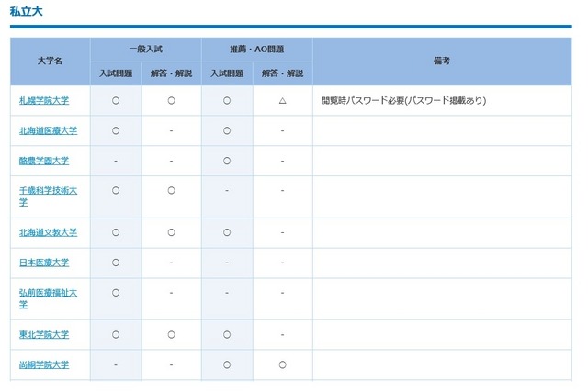The width and height of the screenshot is (588, 392).
Task: Click 北海道医療大学 推薦・AO 入試問題 circle
Action: coord(227,130)
